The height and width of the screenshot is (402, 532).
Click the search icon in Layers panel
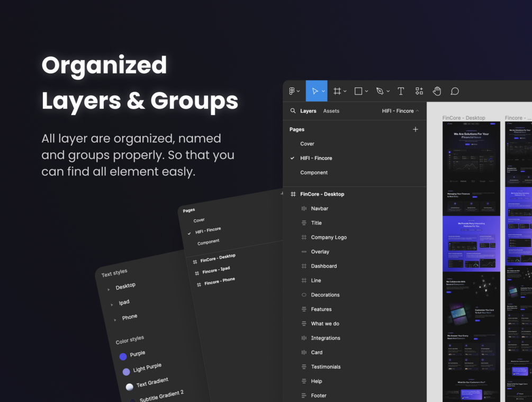pos(293,111)
